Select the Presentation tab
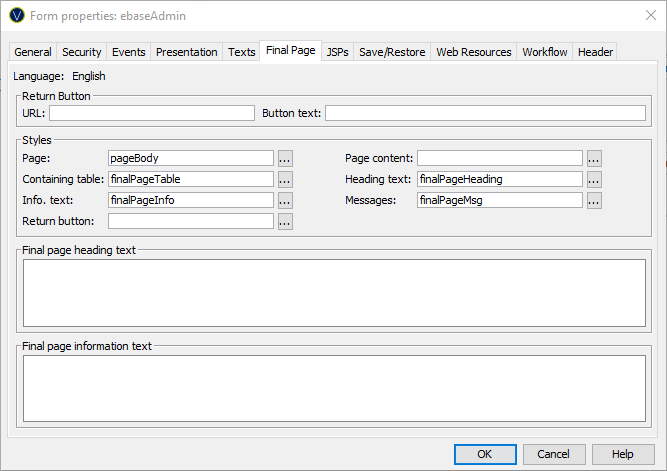This screenshot has height=471, width=667. (187, 52)
